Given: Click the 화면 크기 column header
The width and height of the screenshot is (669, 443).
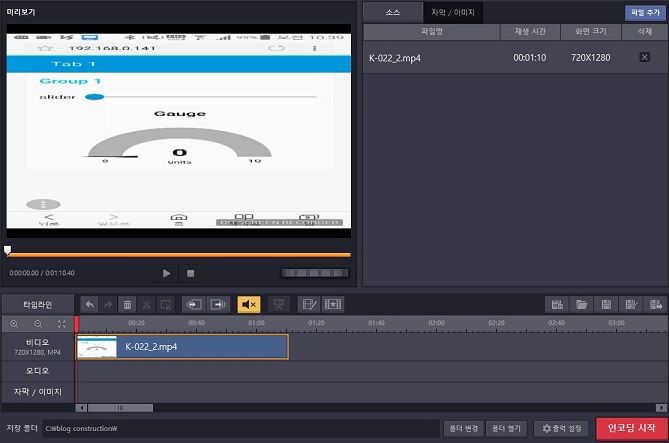Looking at the screenshot, I should [590, 32].
